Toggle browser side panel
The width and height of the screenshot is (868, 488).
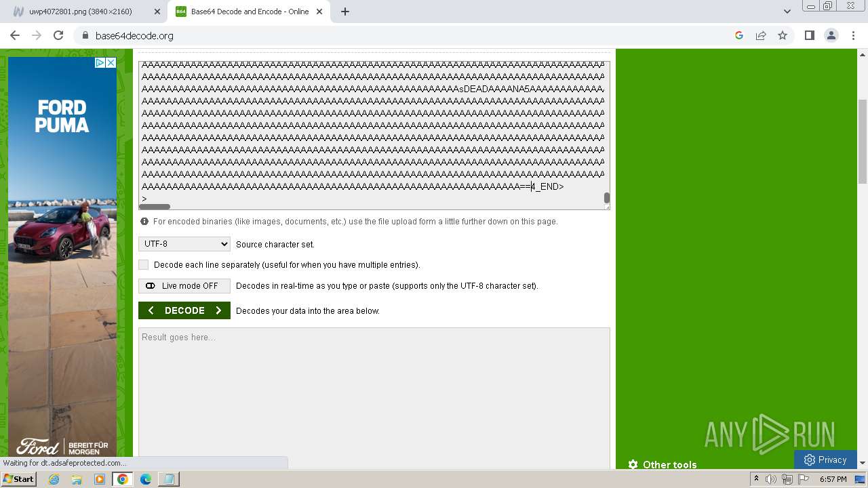(x=809, y=35)
